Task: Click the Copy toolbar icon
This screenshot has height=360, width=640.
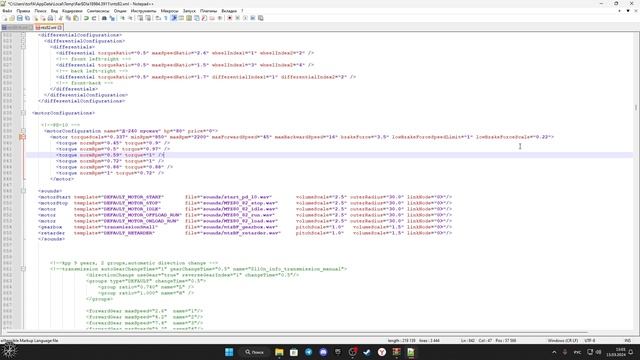Action: [x=68, y=18]
